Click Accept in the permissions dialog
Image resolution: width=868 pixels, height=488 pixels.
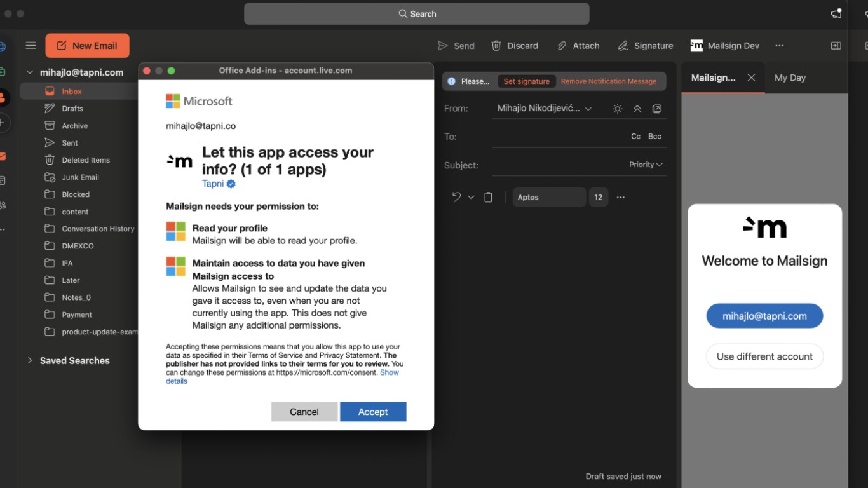373,412
